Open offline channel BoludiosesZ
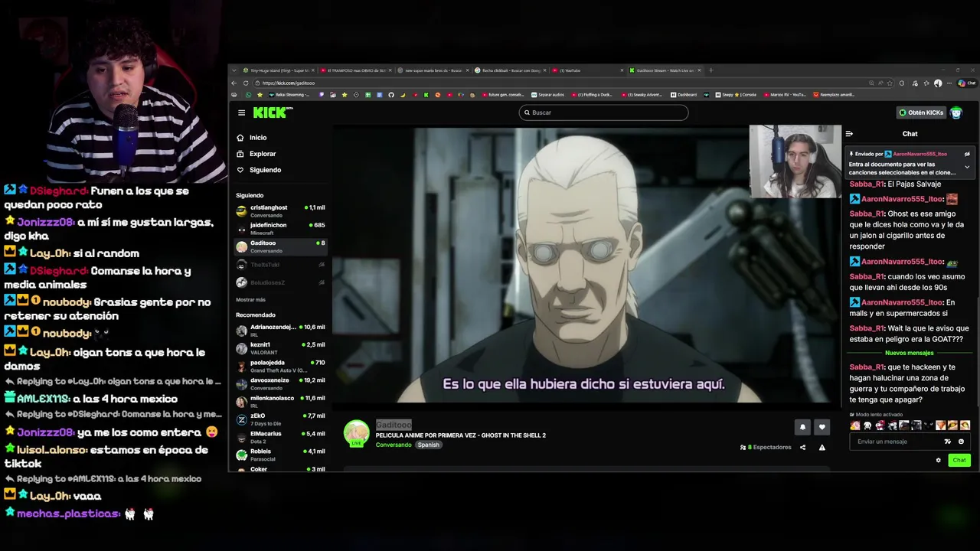The height and width of the screenshot is (551, 980). point(280,282)
